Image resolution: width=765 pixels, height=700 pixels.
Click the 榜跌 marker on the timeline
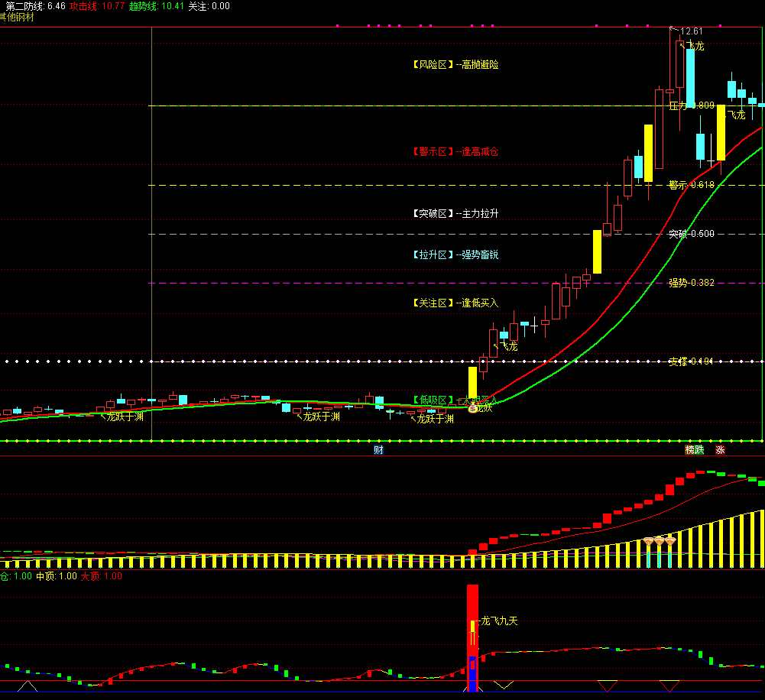[694, 449]
